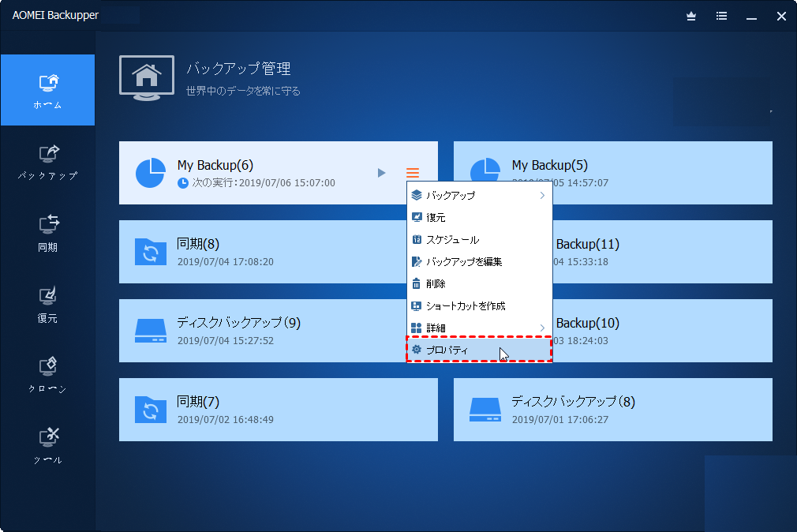The image size is (797, 532).
Task: Click the home monitor icon beside バックアップ管理
Action: (147, 78)
